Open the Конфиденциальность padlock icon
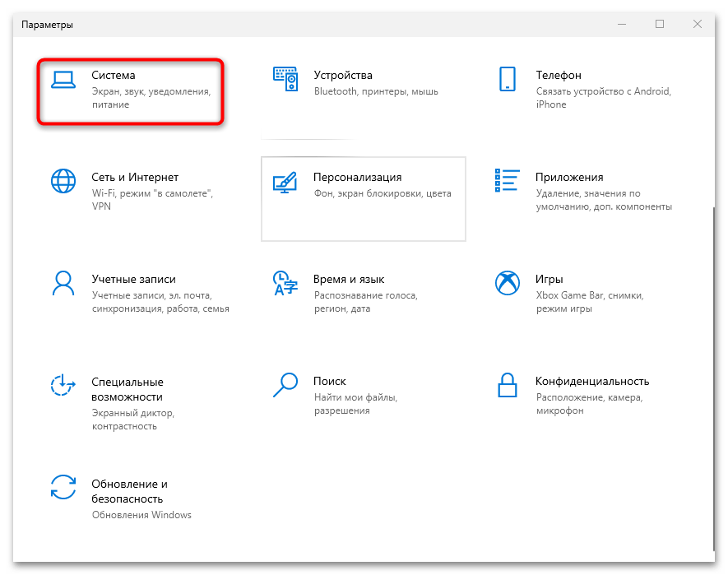Image resolution: width=728 pixels, height=575 pixels. click(507, 385)
